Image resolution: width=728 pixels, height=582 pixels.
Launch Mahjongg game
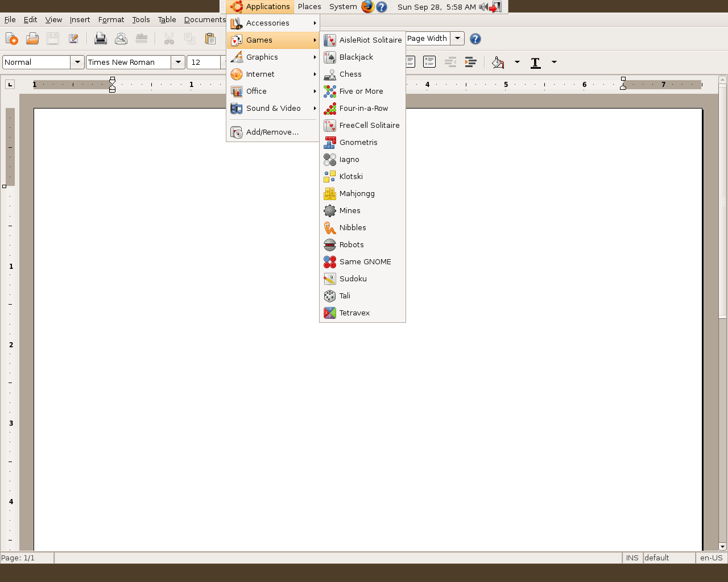(x=362, y=193)
